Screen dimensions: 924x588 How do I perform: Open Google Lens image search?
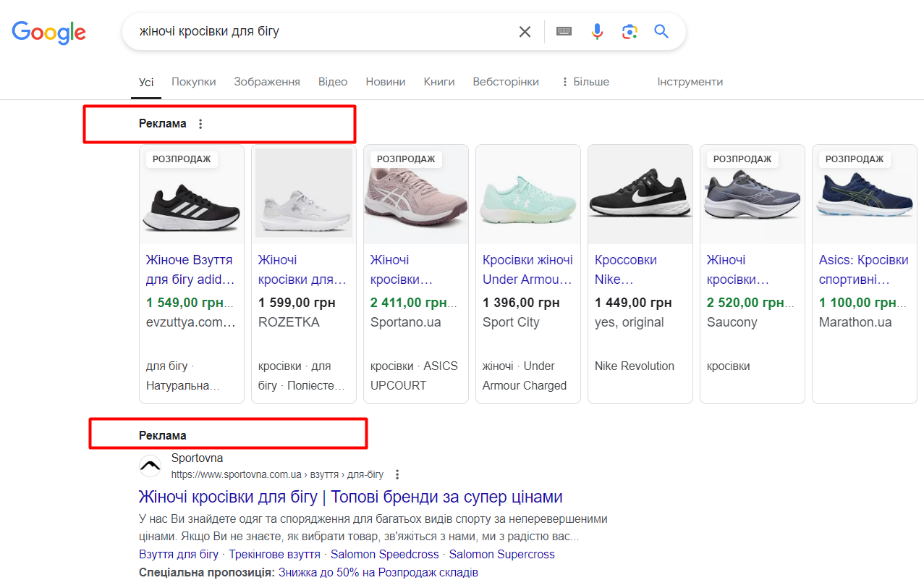click(630, 32)
